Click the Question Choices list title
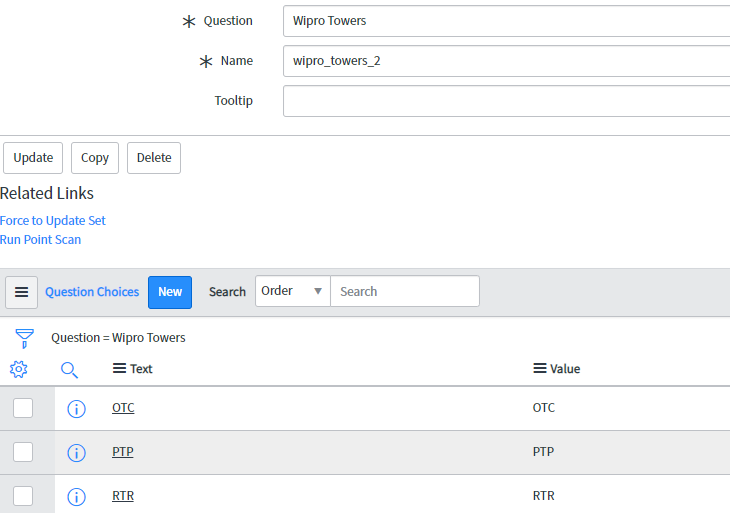Viewport: 730px width, 513px height. 92,292
